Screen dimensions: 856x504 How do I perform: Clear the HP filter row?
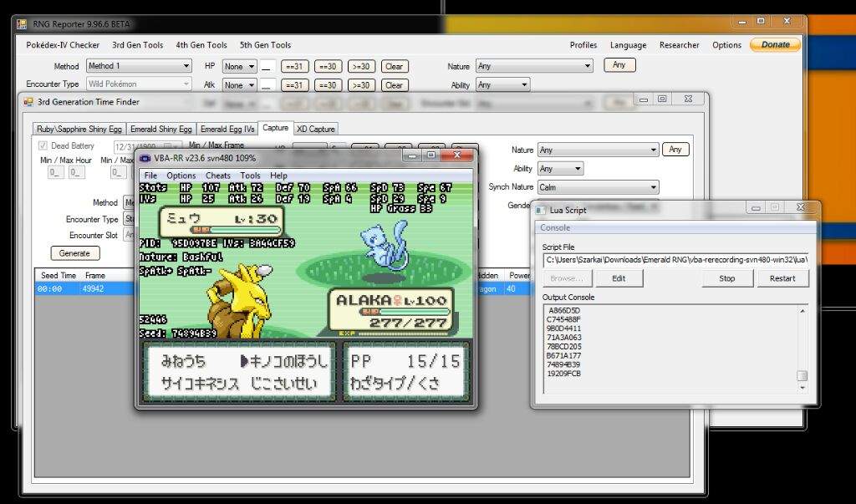(x=395, y=67)
